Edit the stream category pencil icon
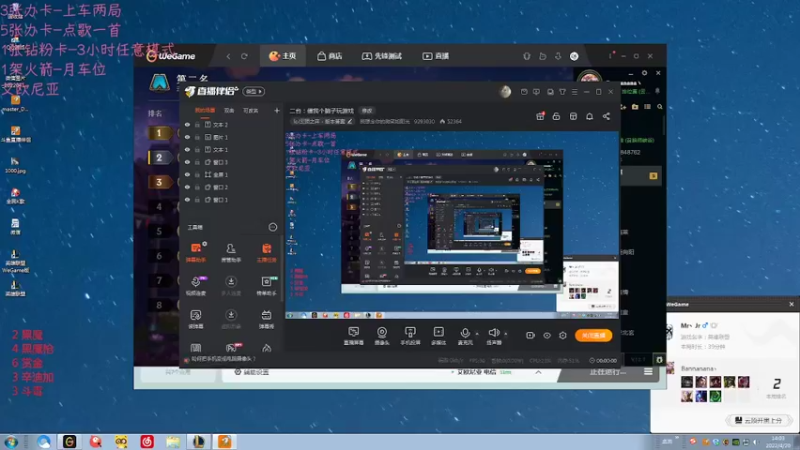The height and width of the screenshot is (450, 800). coord(349,121)
